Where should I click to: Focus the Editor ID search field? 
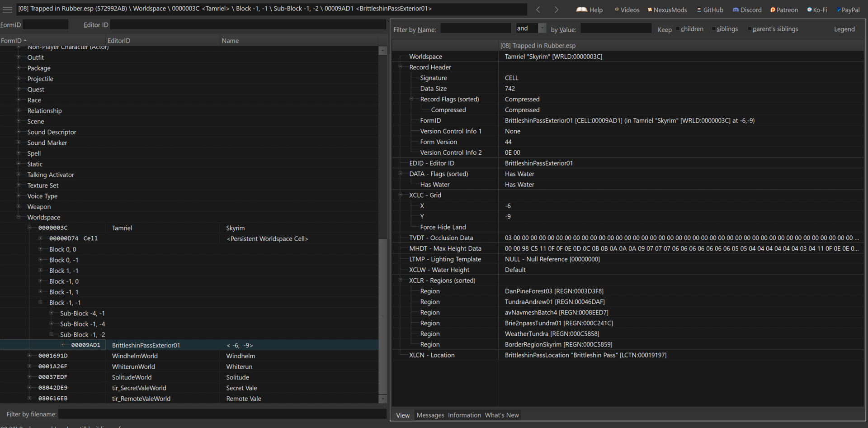(248, 24)
